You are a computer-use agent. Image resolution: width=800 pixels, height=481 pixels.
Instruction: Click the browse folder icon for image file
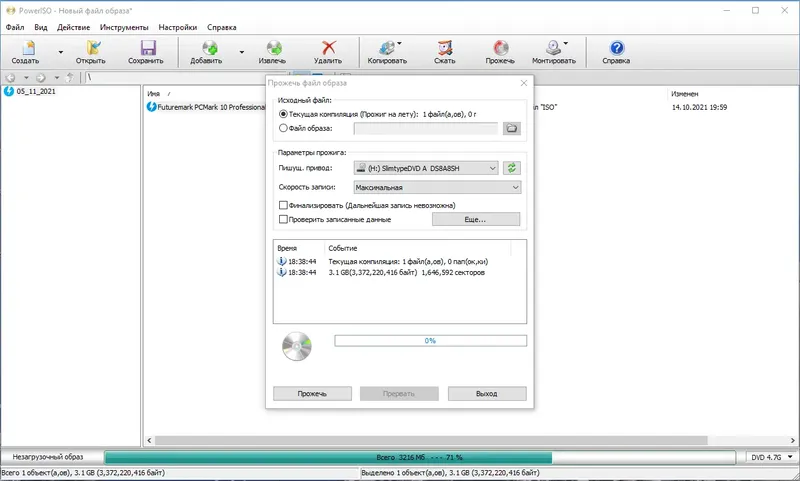click(x=512, y=129)
